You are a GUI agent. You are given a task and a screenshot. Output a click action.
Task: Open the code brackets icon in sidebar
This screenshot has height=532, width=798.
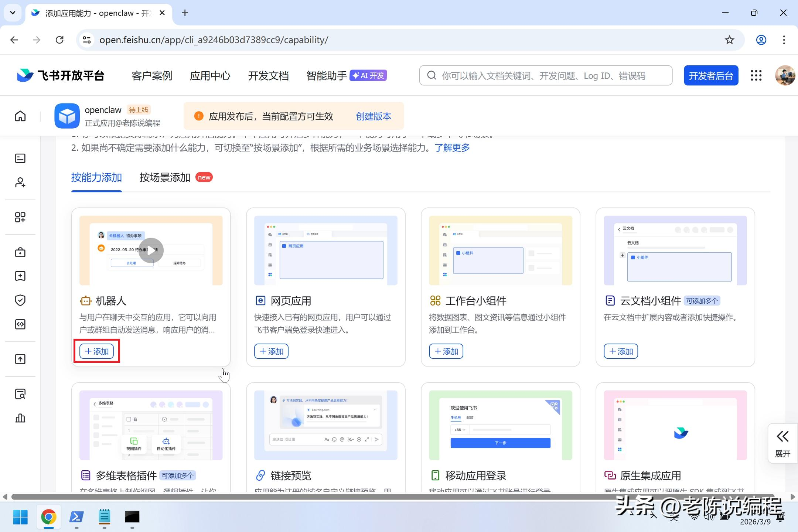point(20,324)
